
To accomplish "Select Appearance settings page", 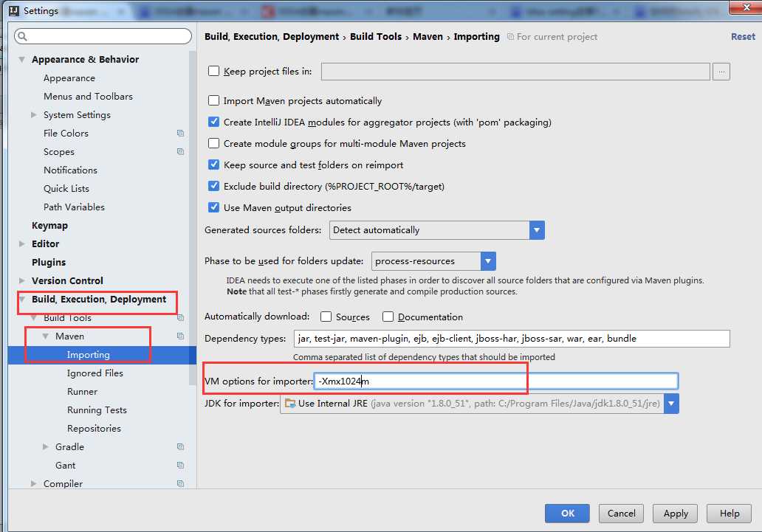I will pyautogui.click(x=69, y=78).
